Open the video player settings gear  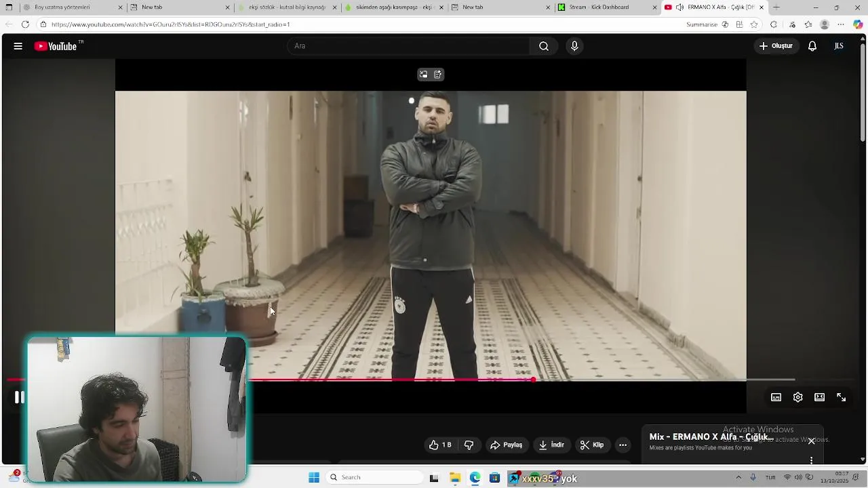(797, 397)
